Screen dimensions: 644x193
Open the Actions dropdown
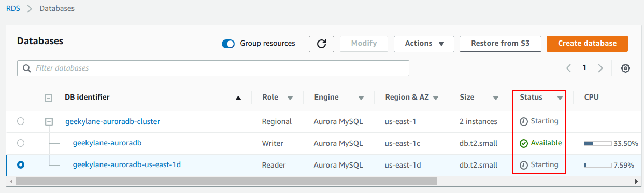pyautogui.click(x=424, y=44)
